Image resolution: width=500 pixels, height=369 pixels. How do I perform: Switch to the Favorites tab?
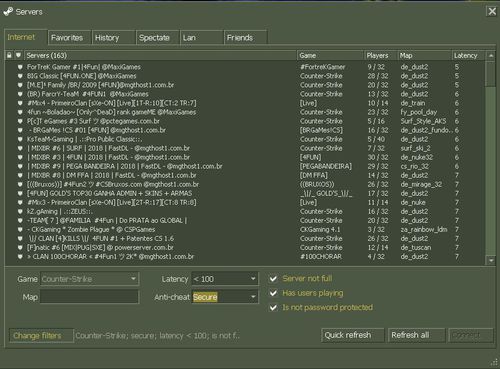pyautogui.click(x=69, y=38)
